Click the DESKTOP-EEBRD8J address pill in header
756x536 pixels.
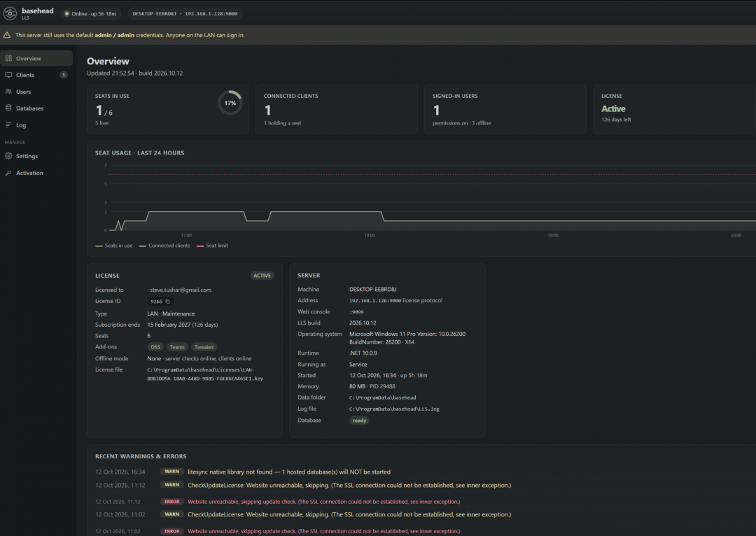pyautogui.click(x=185, y=13)
